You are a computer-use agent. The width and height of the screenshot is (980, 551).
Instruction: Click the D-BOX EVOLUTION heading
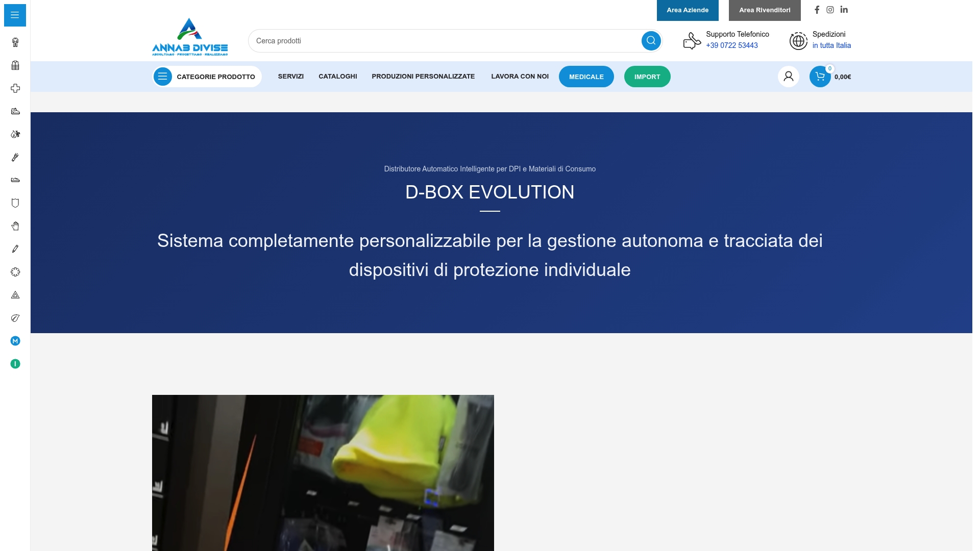490,192
